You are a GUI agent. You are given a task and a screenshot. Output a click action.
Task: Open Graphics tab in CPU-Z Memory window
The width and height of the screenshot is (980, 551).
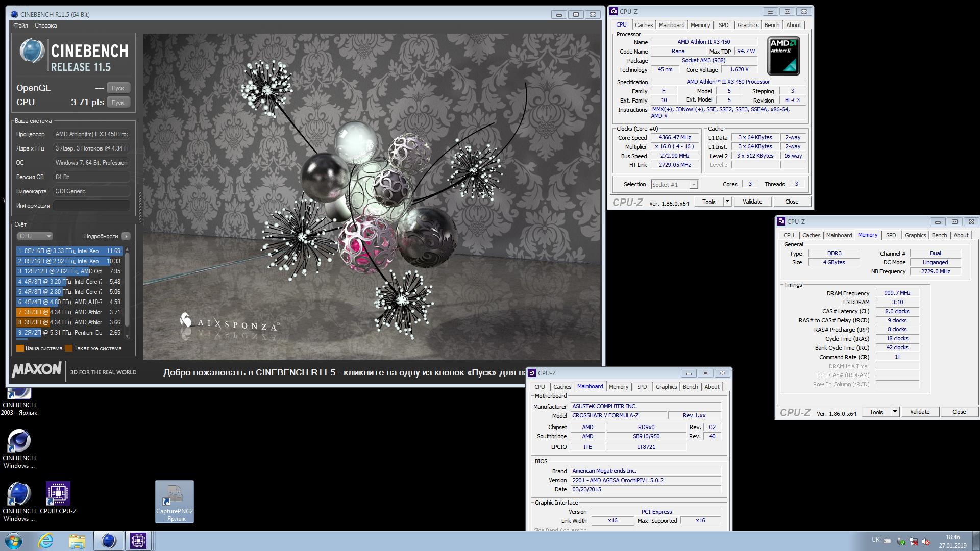pos(915,235)
